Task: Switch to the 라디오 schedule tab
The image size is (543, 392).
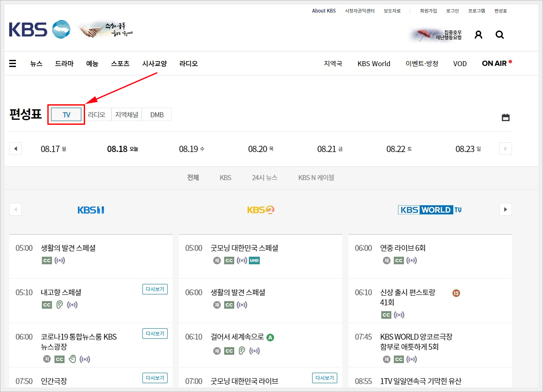Action: (96, 115)
